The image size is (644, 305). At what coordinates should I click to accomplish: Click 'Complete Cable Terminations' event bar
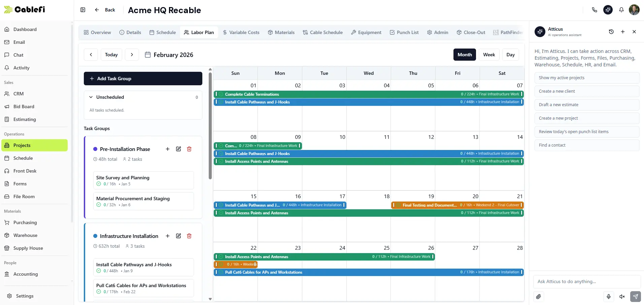coord(369,94)
